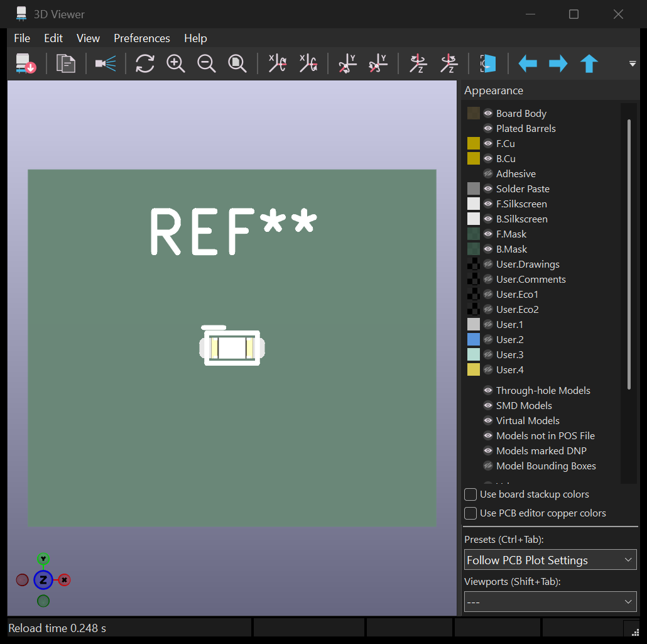Viewport: 647px width, 644px height.
Task: Click the Appearance panel vertical scrollbar
Action: 629,254
